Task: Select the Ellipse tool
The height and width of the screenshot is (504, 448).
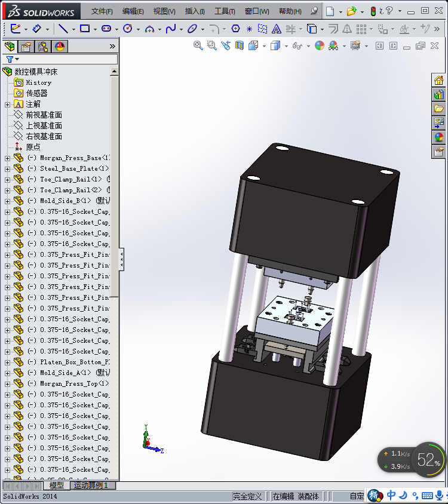Action: (x=192, y=29)
